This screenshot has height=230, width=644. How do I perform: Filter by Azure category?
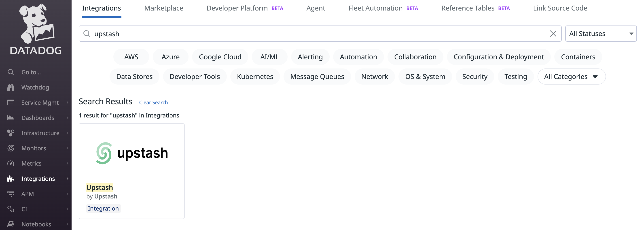(x=170, y=57)
